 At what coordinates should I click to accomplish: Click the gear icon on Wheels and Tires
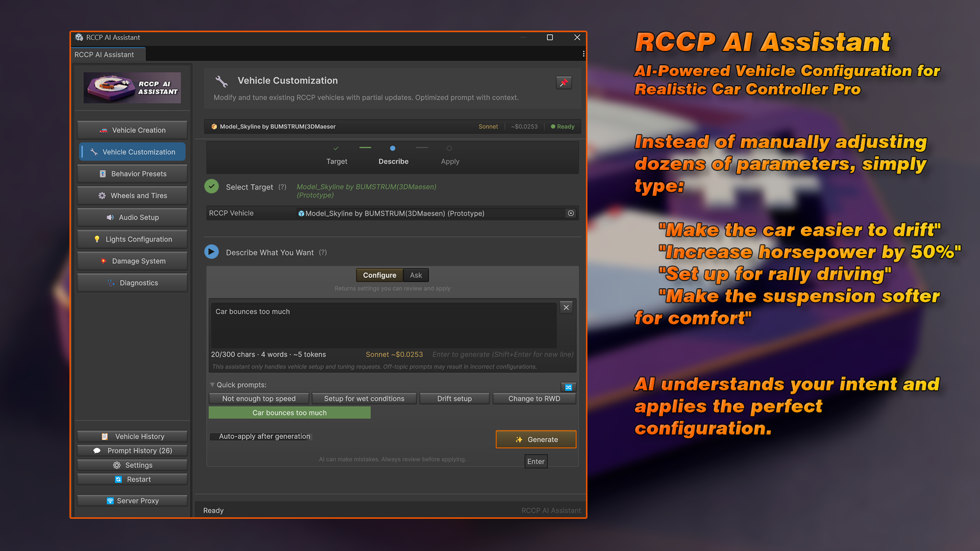tap(102, 195)
